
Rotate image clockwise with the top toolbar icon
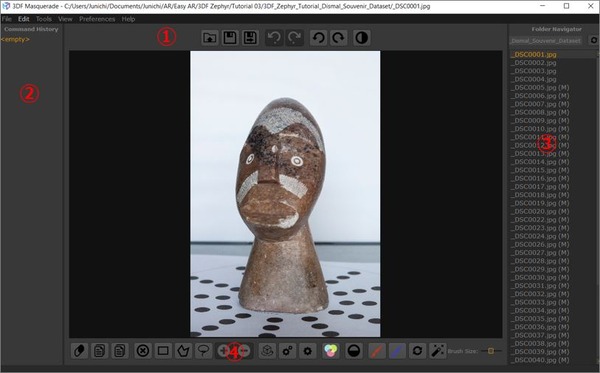click(338, 37)
